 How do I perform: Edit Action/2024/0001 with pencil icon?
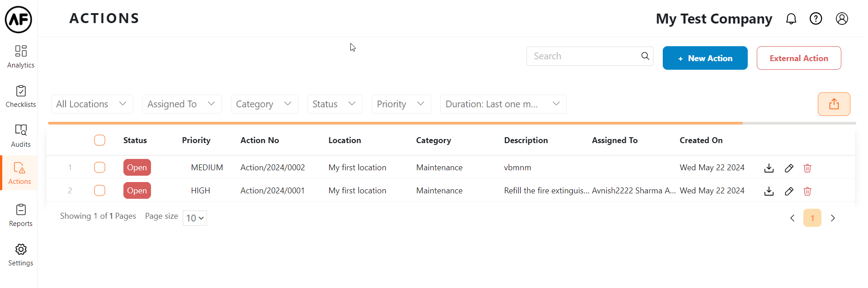click(789, 191)
